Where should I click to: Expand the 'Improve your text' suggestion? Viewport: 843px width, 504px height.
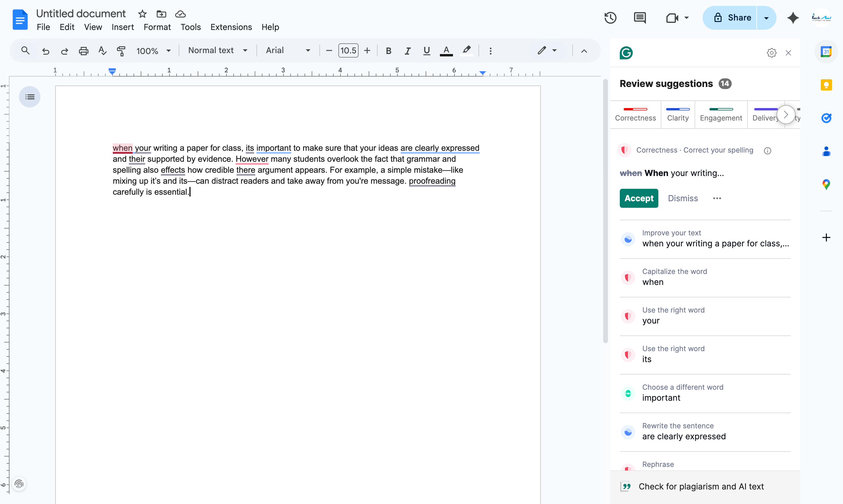click(705, 239)
